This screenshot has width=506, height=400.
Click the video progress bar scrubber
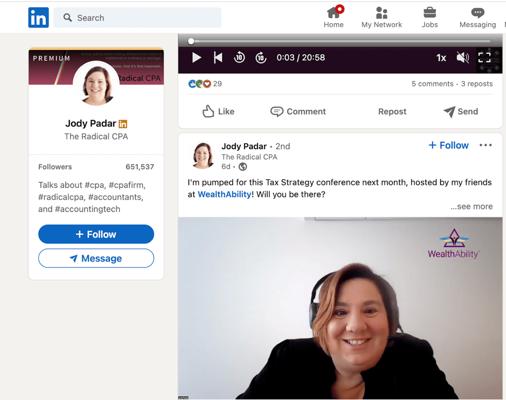pyautogui.click(x=191, y=41)
